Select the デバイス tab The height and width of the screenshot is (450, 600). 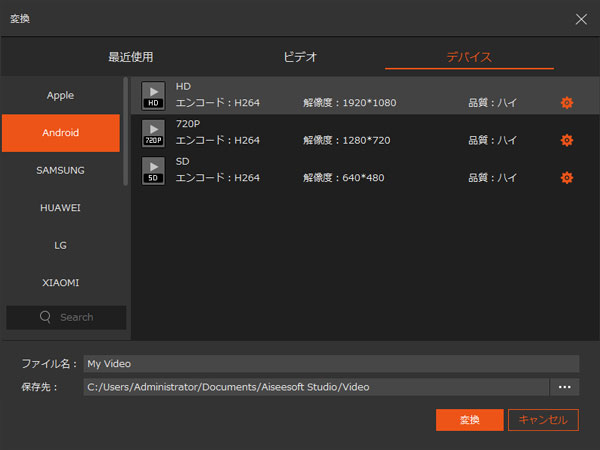(469, 57)
